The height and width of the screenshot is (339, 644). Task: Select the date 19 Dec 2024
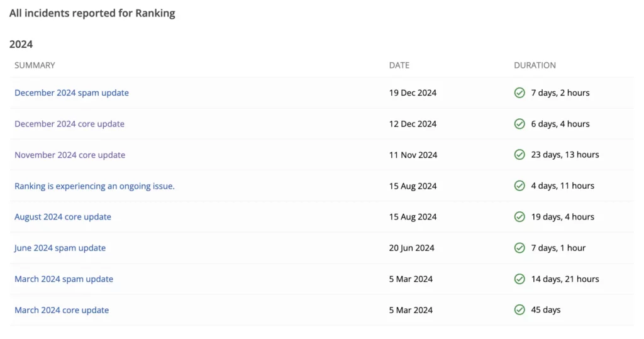(x=413, y=93)
